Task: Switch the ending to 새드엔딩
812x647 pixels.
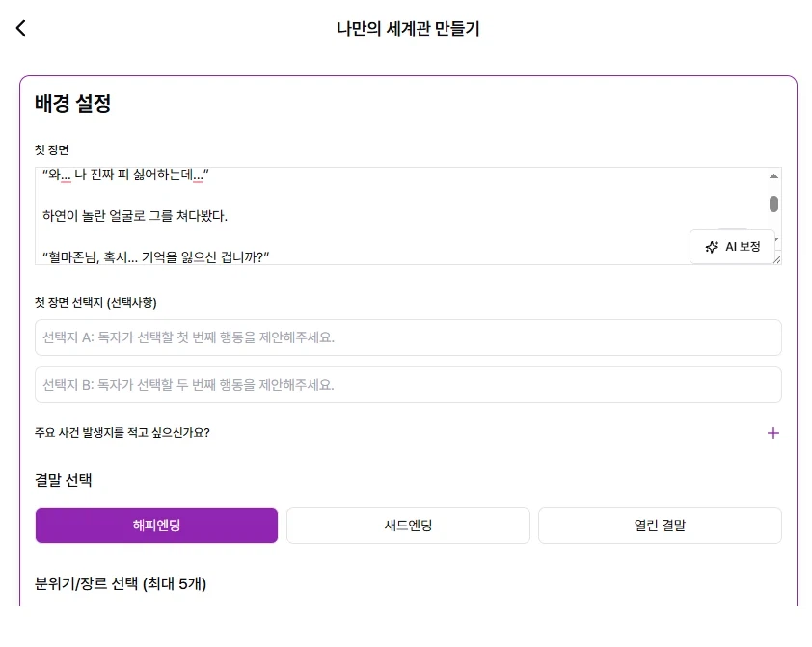Action: [408, 525]
